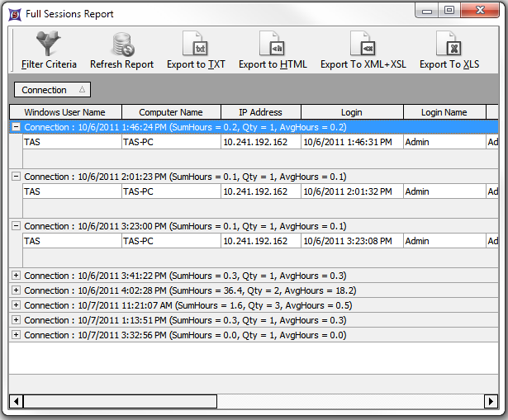Image resolution: width=508 pixels, height=420 pixels.
Task: Click the Export To XML+XSL icon
Action: point(363,43)
